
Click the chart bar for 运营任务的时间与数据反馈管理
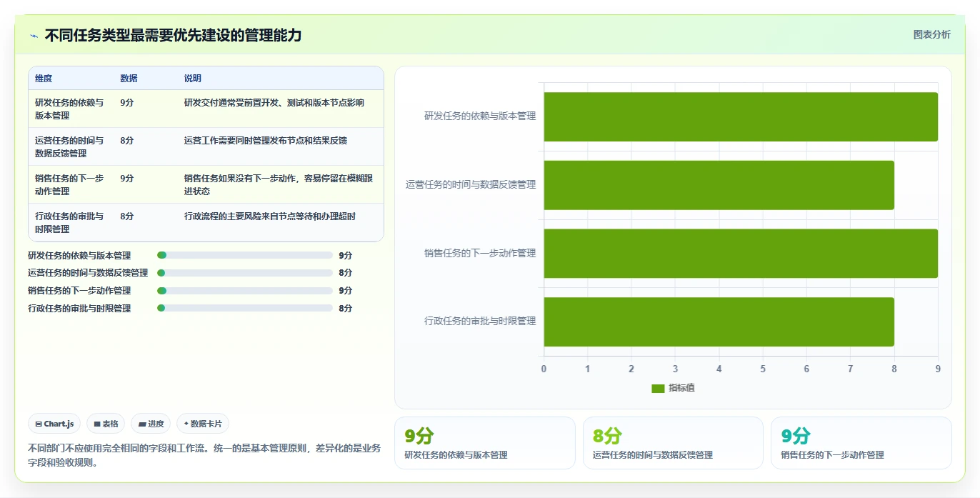[719, 185]
